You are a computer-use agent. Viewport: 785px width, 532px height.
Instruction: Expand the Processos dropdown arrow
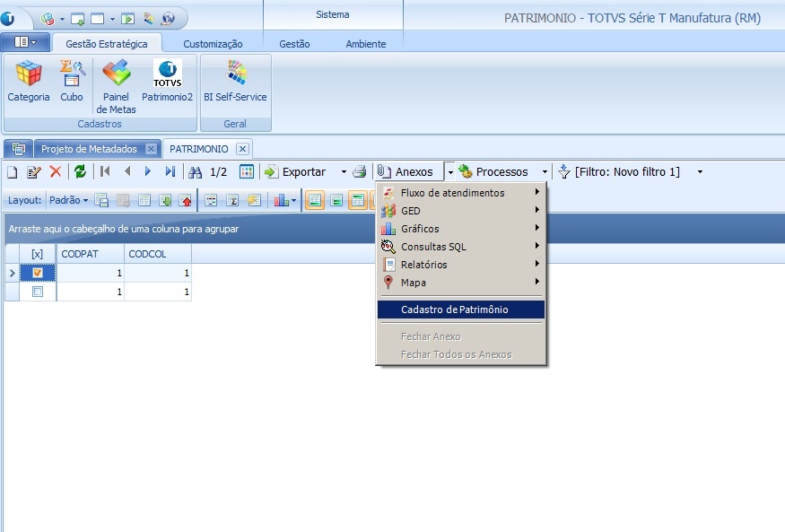pos(545,172)
